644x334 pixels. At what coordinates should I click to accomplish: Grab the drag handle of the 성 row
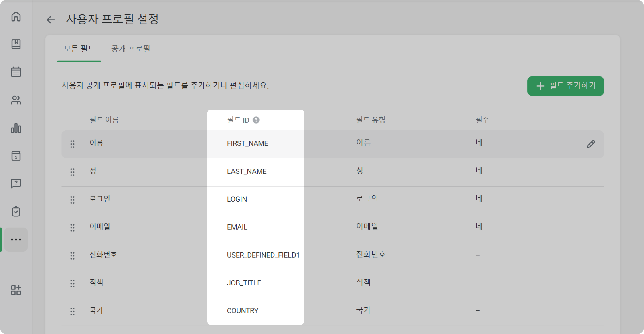click(x=72, y=172)
